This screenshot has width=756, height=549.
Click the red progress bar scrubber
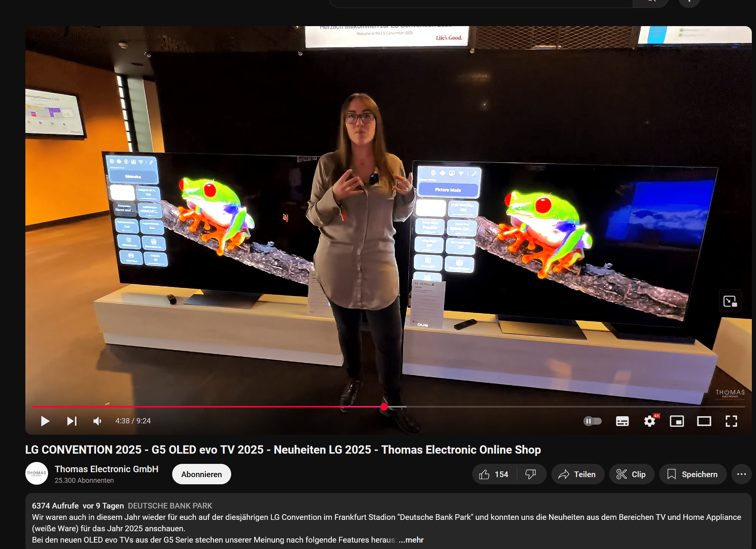tap(384, 407)
